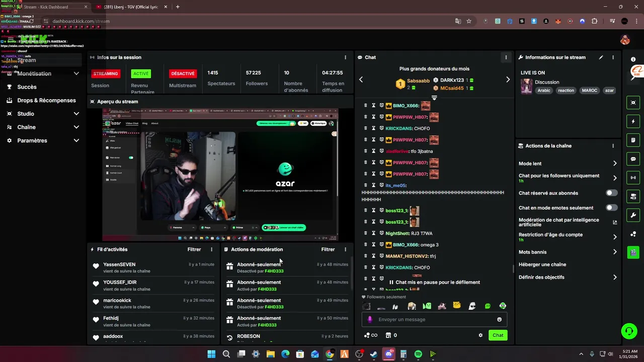644x362 pixels.
Task: Open Filtrer in Fil d'activités
Action: pos(194,249)
